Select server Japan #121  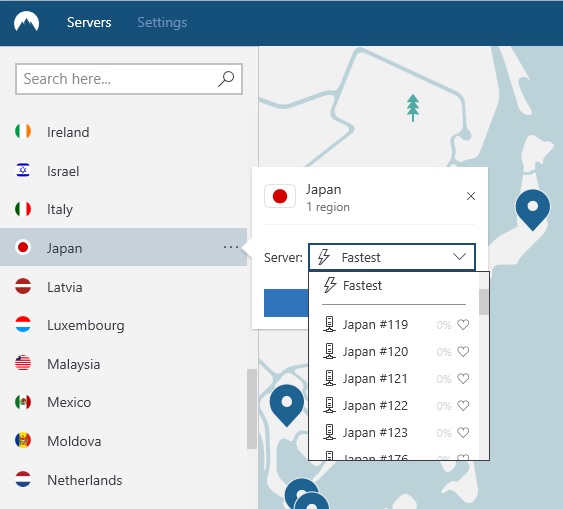point(394,378)
